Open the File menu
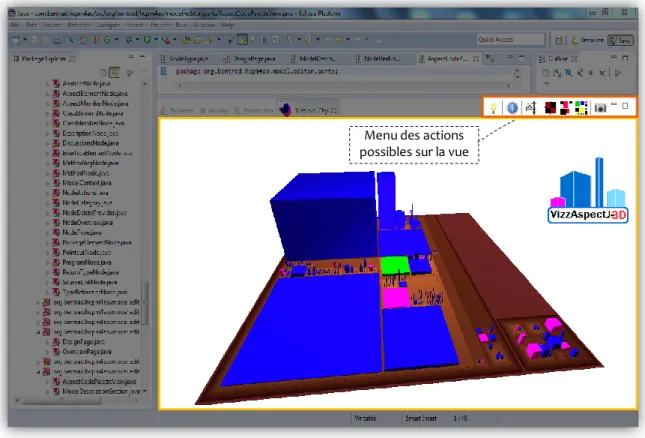Viewport: 645px width, 438px height. tap(15, 25)
